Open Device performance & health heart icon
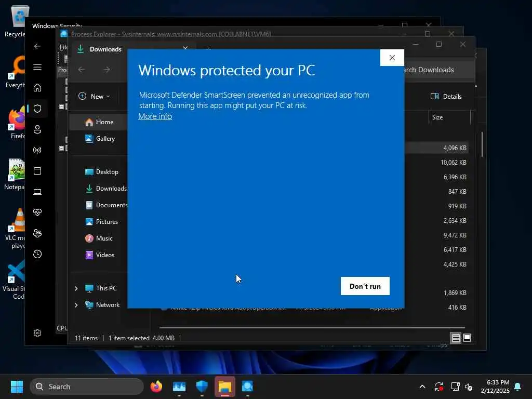This screenshot has height=399, width=532. 37,212
